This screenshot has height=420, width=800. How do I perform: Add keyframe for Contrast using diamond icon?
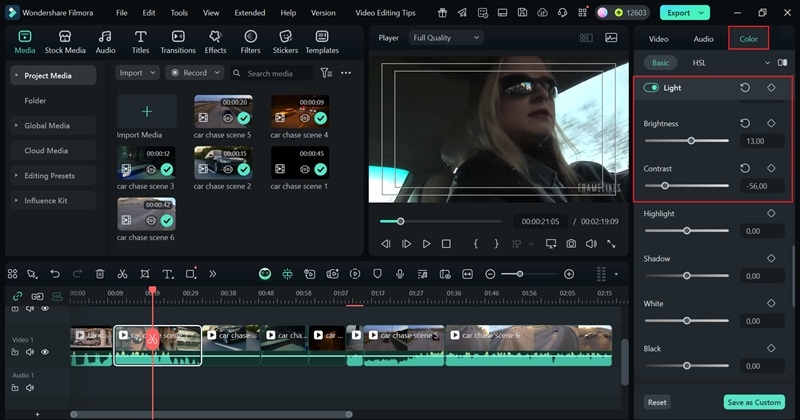coord(771,168)
